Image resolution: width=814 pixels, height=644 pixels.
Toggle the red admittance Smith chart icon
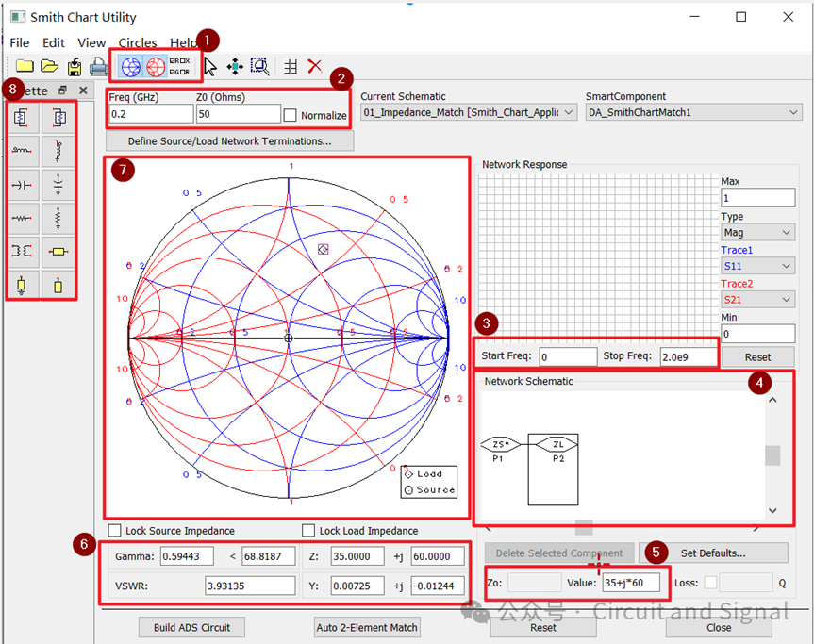(x=156, y=66)
